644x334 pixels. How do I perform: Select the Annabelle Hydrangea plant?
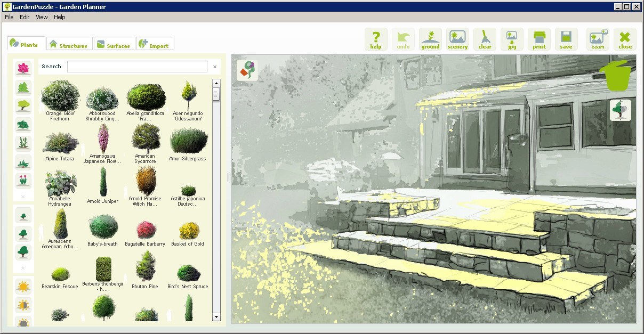[x=60, y=189]
